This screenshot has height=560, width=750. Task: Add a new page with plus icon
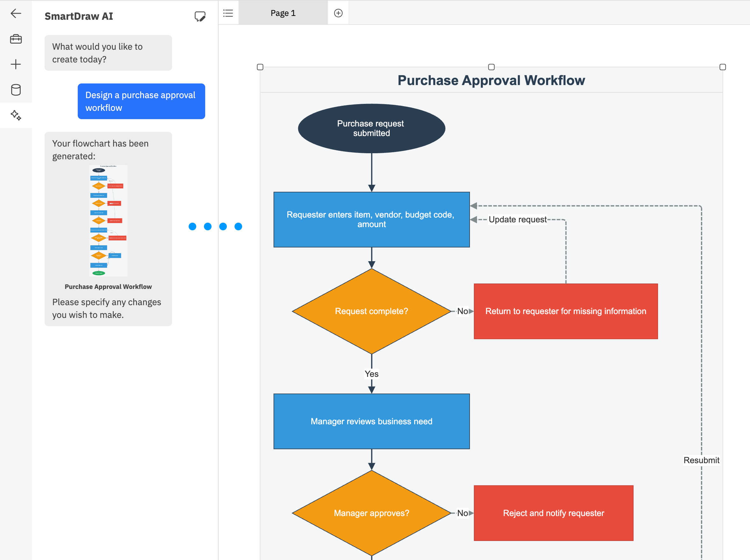point(338,13)
